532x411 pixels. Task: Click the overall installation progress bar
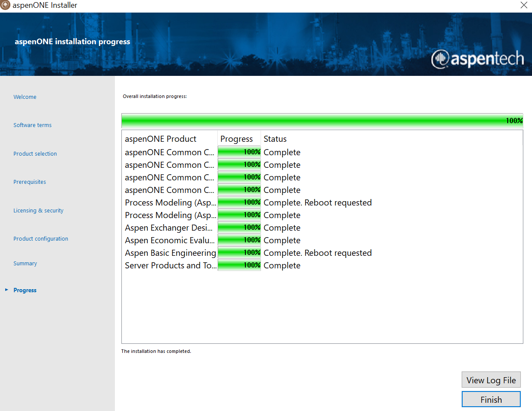click(x=322, y=120)
